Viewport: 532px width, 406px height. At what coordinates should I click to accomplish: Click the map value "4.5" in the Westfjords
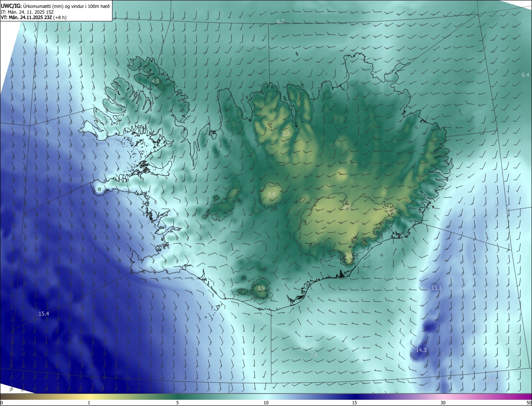click(155, 81)
